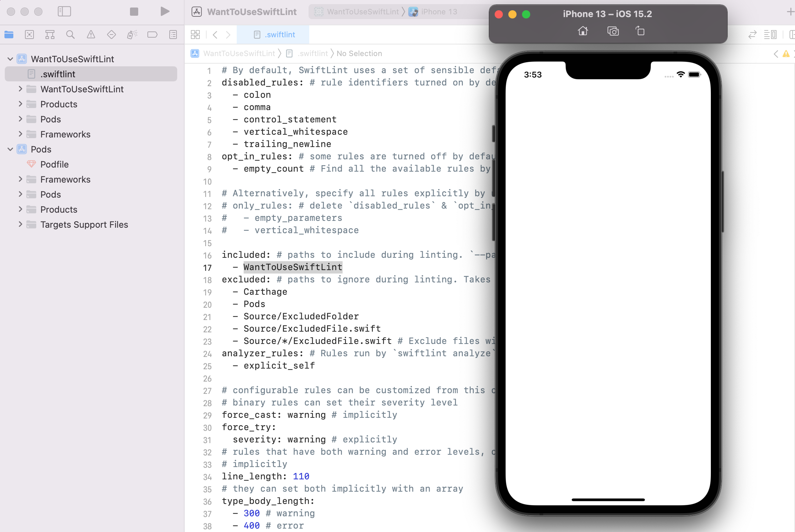Click WantToUseSwiftLint in the jump bar
This screenshot has width=795, height=532.
tap(239, 54)
